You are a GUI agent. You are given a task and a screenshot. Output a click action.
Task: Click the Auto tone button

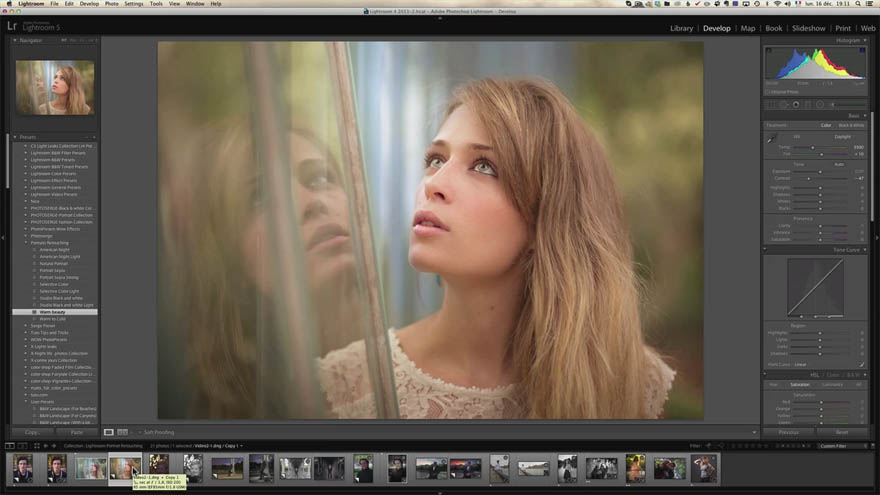click(839, 164)
